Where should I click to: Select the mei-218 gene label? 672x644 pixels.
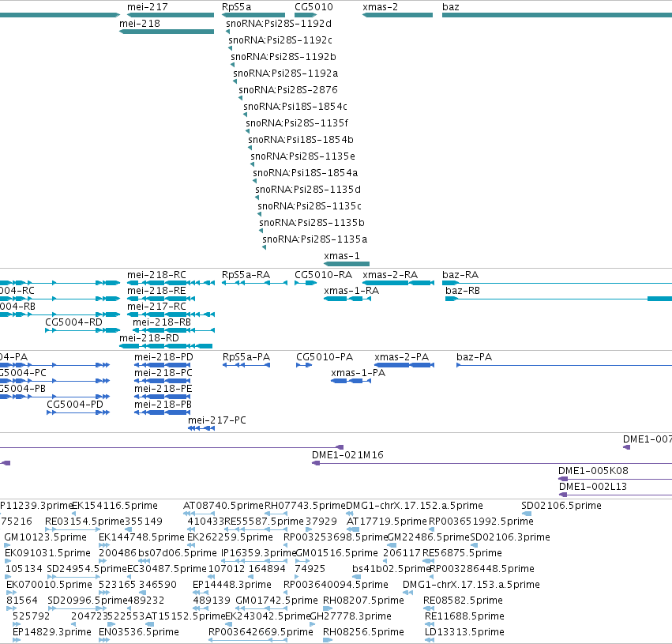140,24
